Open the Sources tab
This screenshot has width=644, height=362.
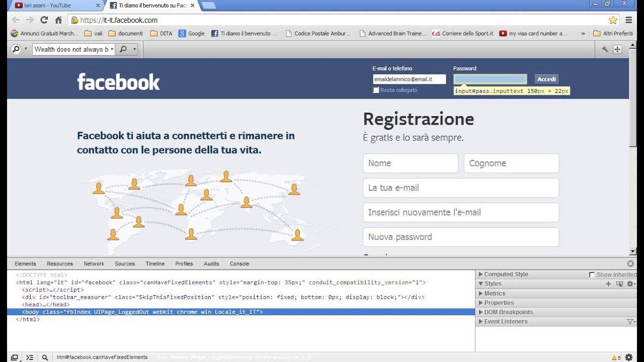point(125,263)
